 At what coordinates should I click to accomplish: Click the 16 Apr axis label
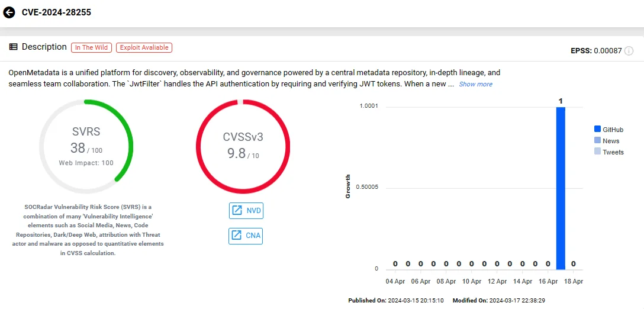coord(548,281)
